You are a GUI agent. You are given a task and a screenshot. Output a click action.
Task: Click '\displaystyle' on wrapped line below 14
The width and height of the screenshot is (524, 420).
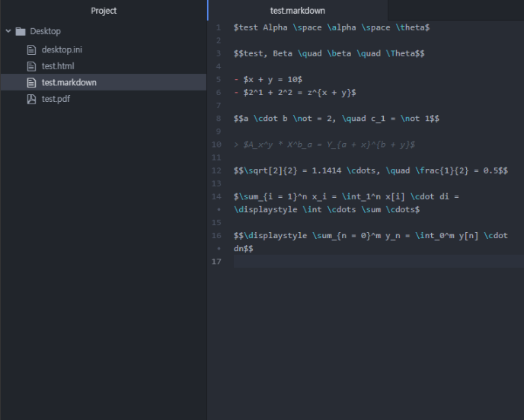265,210
